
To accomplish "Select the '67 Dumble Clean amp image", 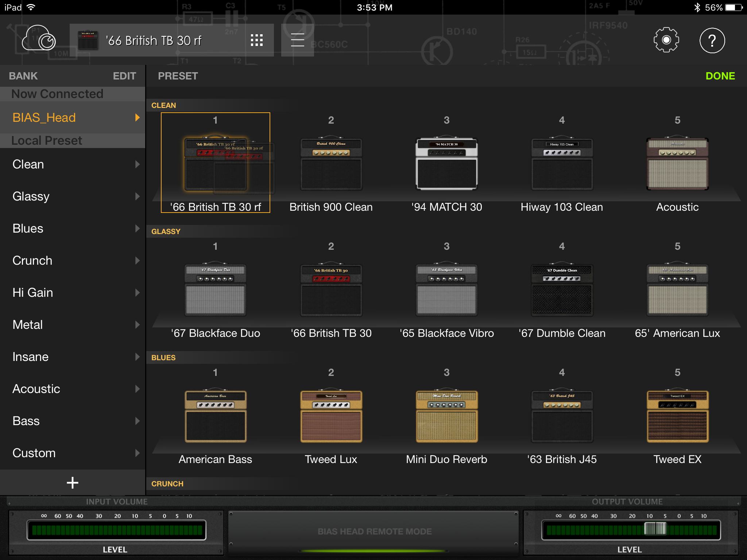I will coord(562,290).
